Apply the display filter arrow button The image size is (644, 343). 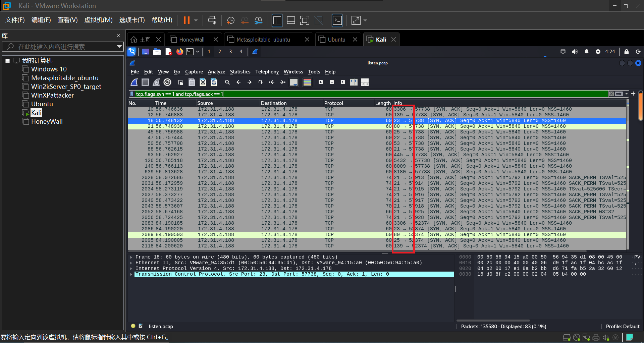[x=619, y=94]
